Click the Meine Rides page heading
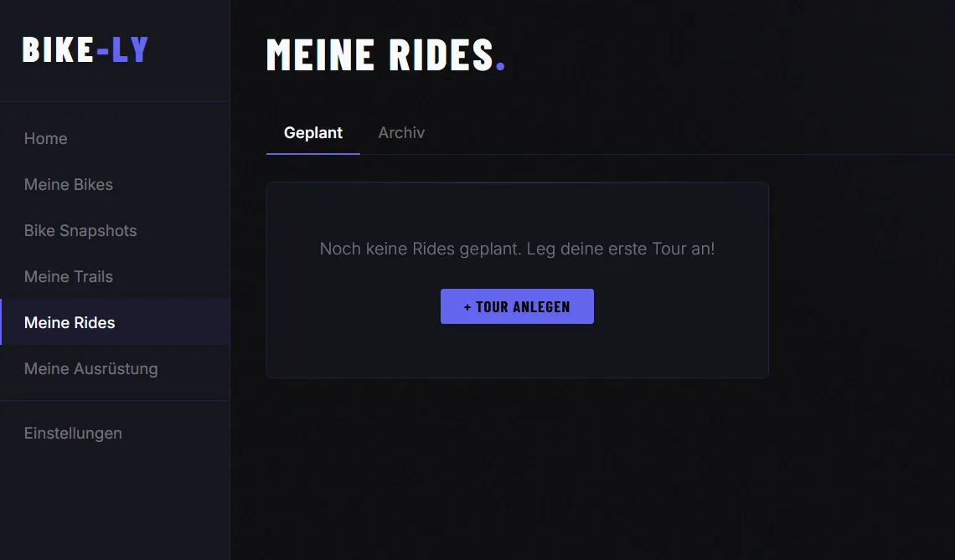This screenshot has width=955, height=560. click(x=377, y=55)
